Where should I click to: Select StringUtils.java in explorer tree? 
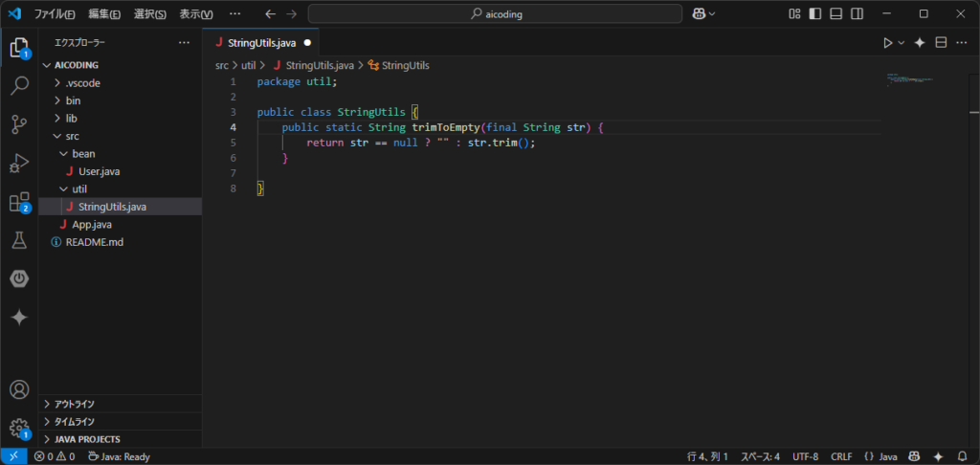pos(120,207)
